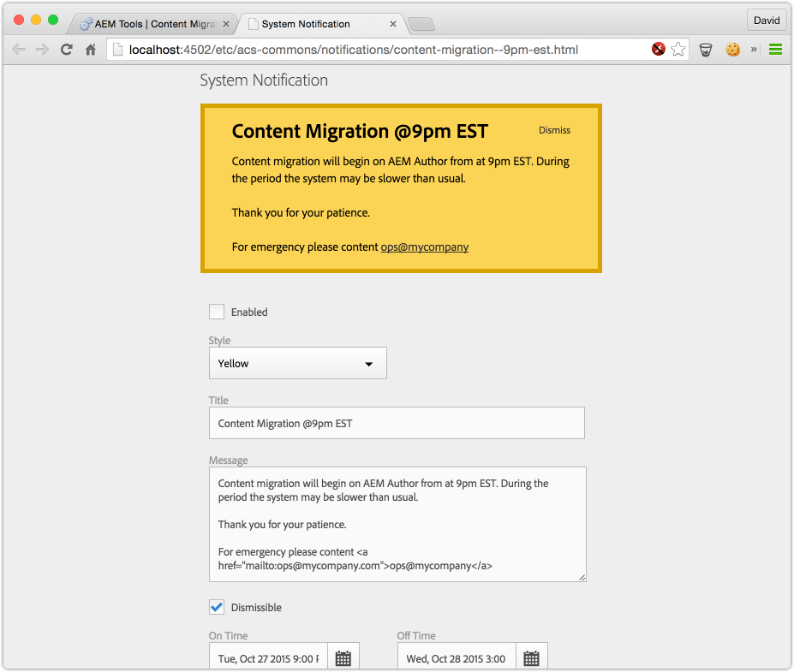
Task: Dismiss the Content Migration notification
Action: [553, 130]
